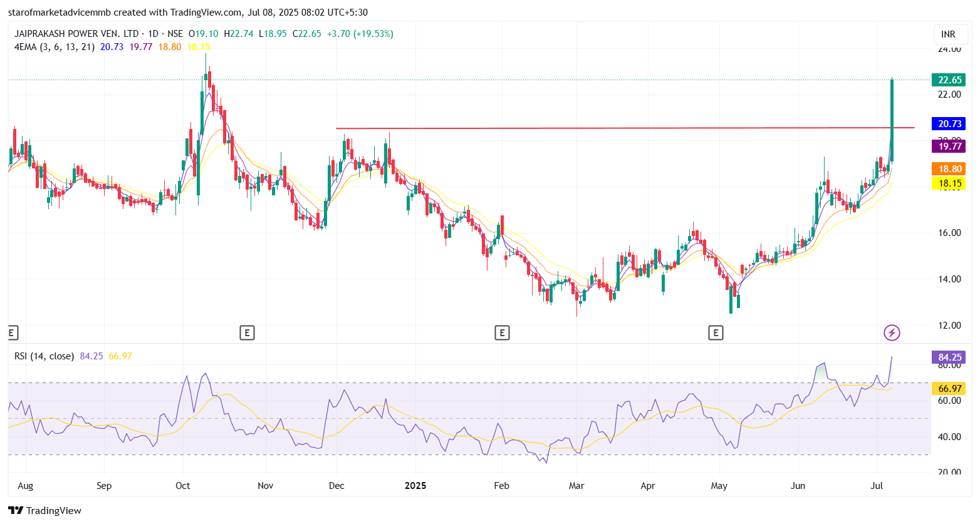This screenshot has height=524, width=980.
Task: Click the 14.00 price axis label
Action: click(949, 279)
